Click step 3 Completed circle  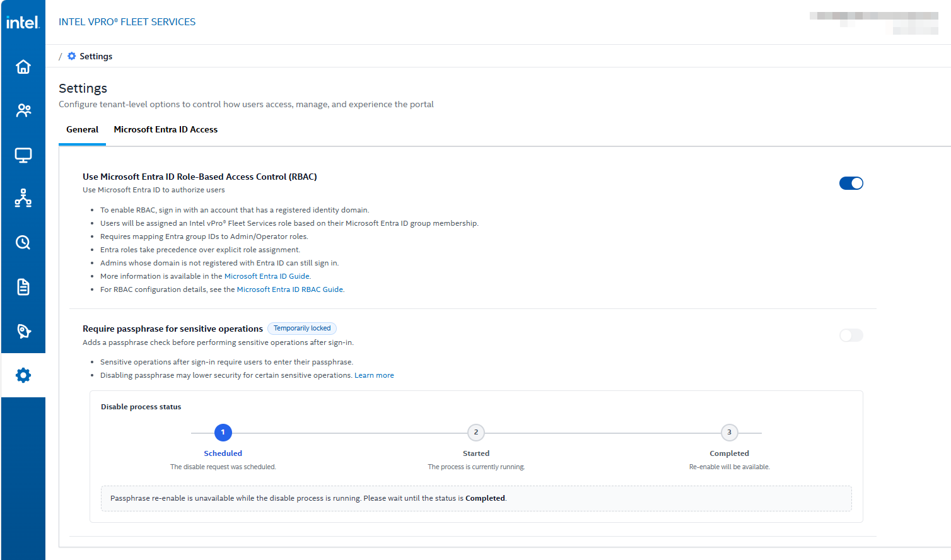coord(730,433)
